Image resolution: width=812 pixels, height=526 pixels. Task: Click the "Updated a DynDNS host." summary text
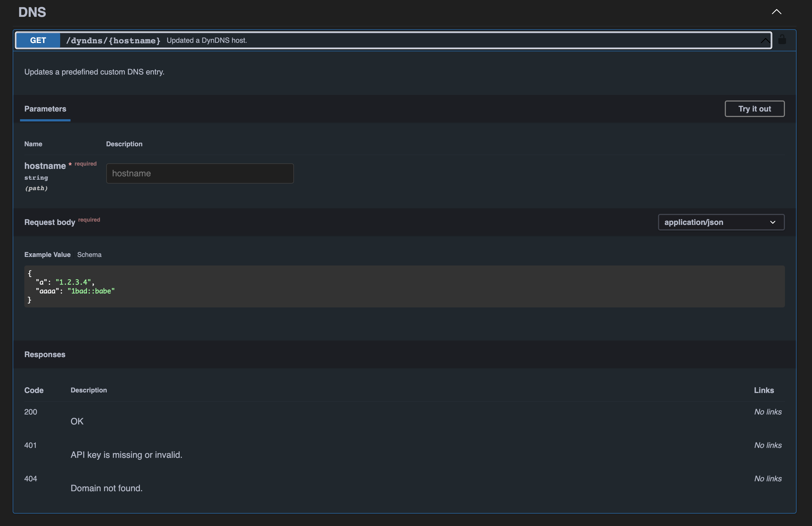(206, 40)
